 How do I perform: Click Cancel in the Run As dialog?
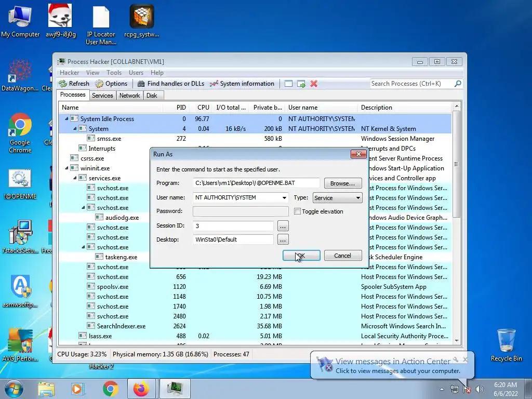[343, 256]
